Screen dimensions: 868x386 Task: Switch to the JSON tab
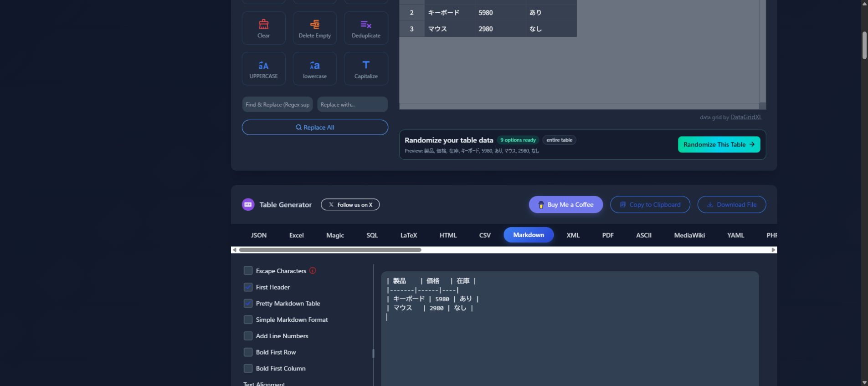[258, 235]
